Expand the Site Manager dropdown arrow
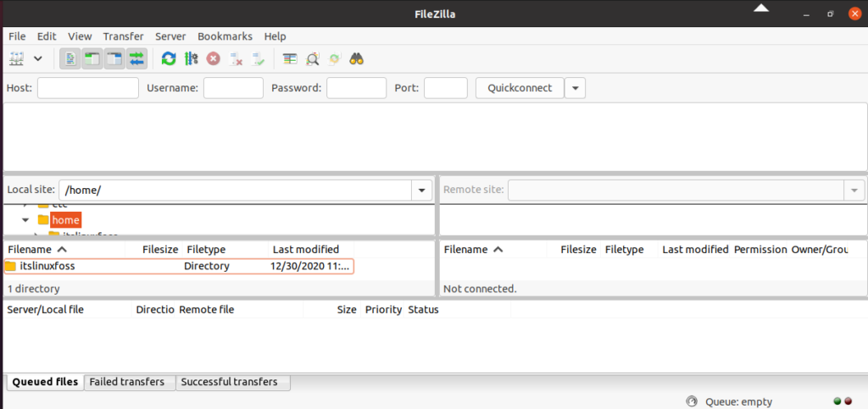The width and height of the screenshot is (868, 409). tap(37, 58)
